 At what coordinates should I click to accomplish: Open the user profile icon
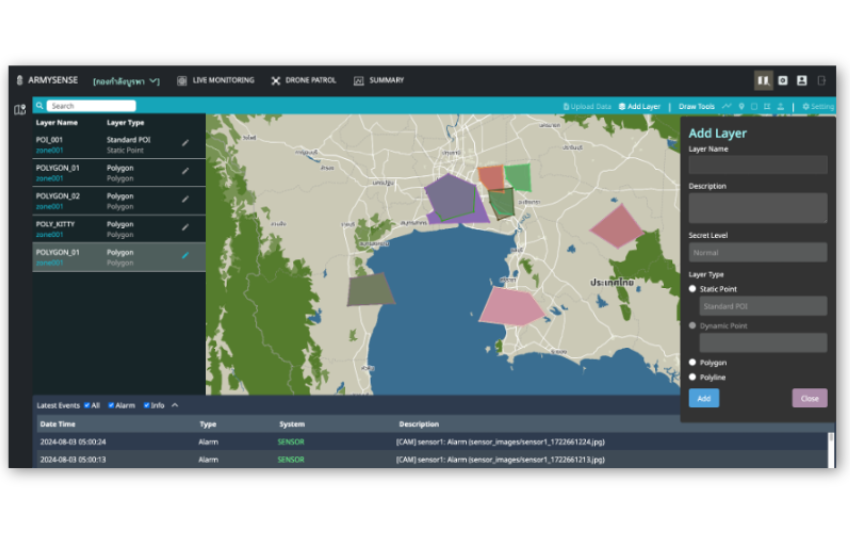tap(801, 80)
